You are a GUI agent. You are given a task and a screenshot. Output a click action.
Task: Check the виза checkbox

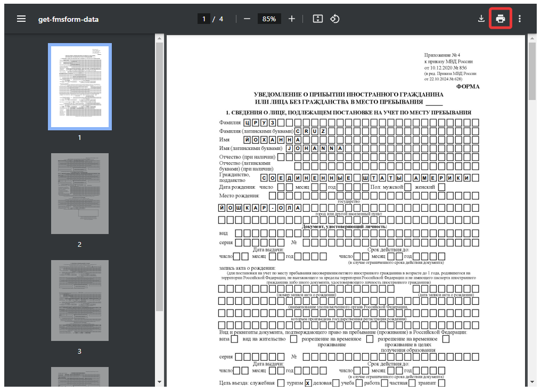(234, 339)
